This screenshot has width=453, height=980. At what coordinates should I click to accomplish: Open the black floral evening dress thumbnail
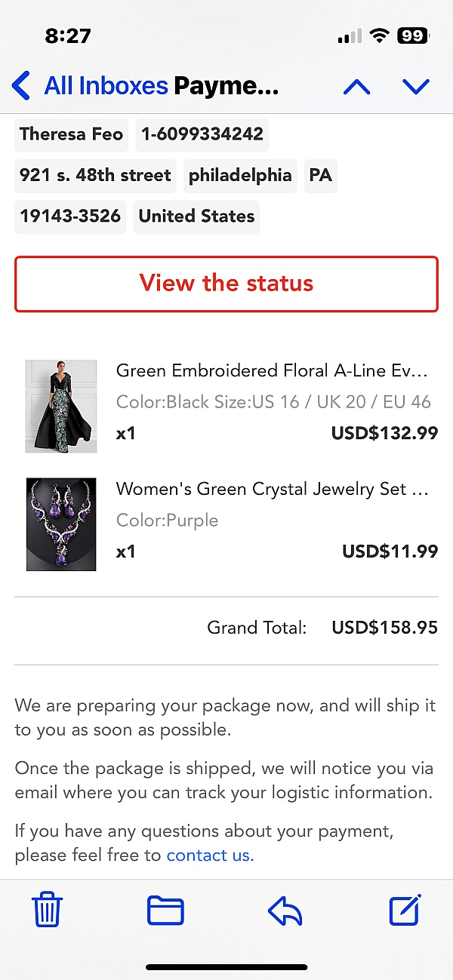pos(61,406)
